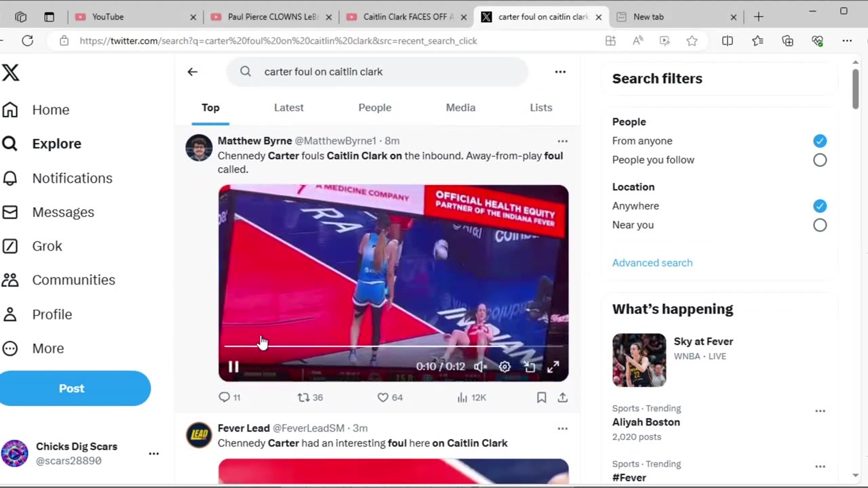Open Notifications bell in the sidebar
This screenshot has width=868, height=488.
click(x=57, y=178)
